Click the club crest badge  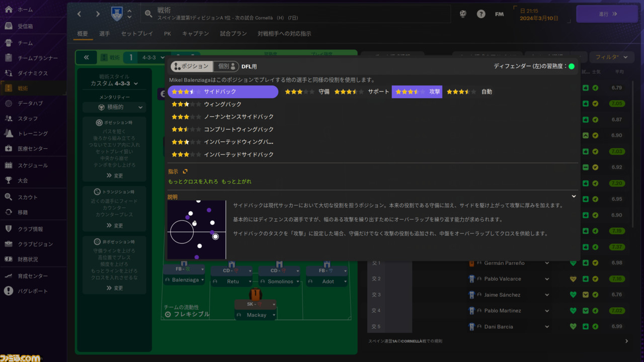point(117,14)
